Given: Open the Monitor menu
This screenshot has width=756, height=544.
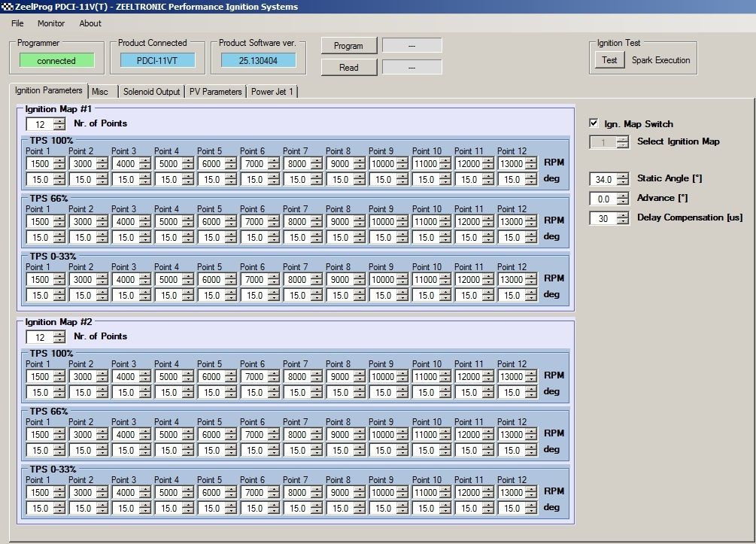Looking at the screenshot, I should (x=51, y=23).
